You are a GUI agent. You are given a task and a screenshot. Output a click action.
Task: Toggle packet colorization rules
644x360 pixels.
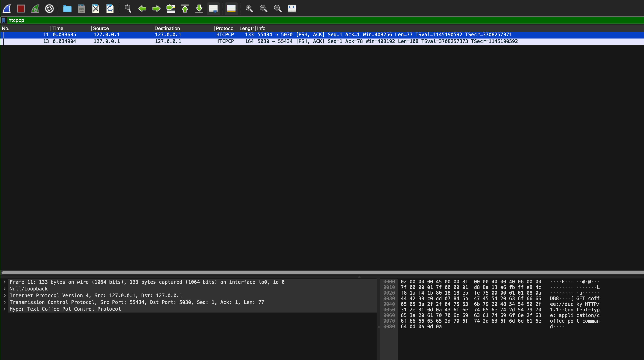(231, 9)
